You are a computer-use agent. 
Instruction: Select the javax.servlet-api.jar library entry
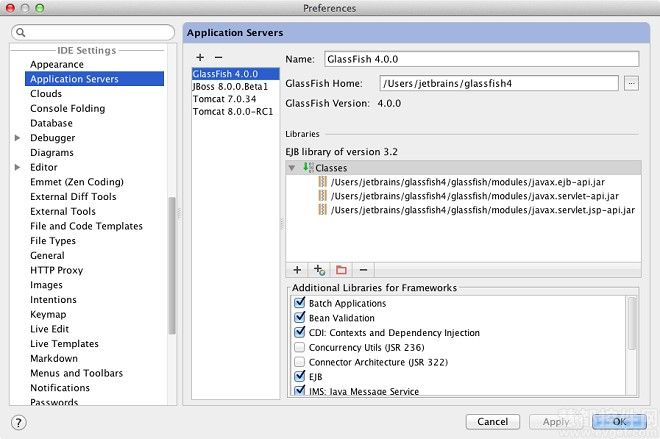coord(475,196)
